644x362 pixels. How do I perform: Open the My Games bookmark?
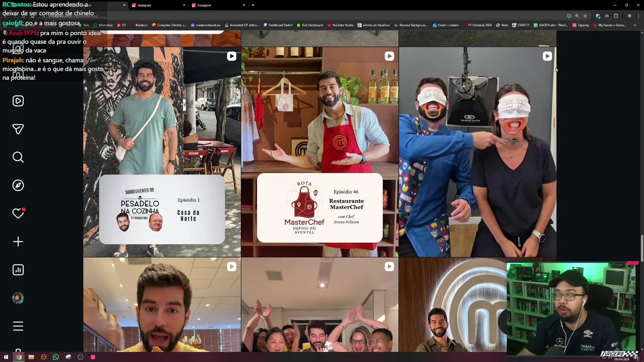tap(609, 25)
